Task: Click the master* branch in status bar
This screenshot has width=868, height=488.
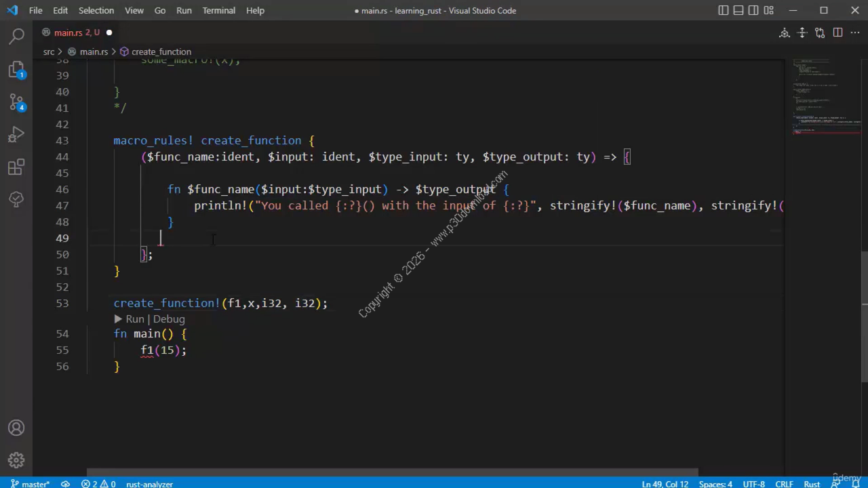Action: 30,484
